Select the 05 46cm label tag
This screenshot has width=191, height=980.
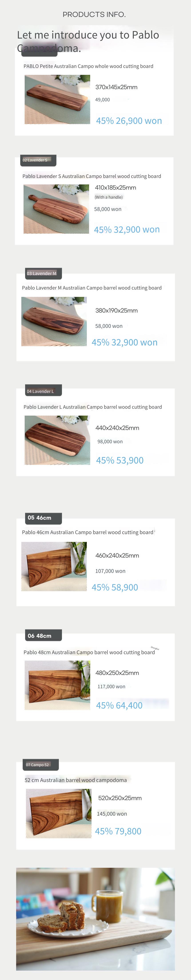pyautogui.click(x=44, y=518)
